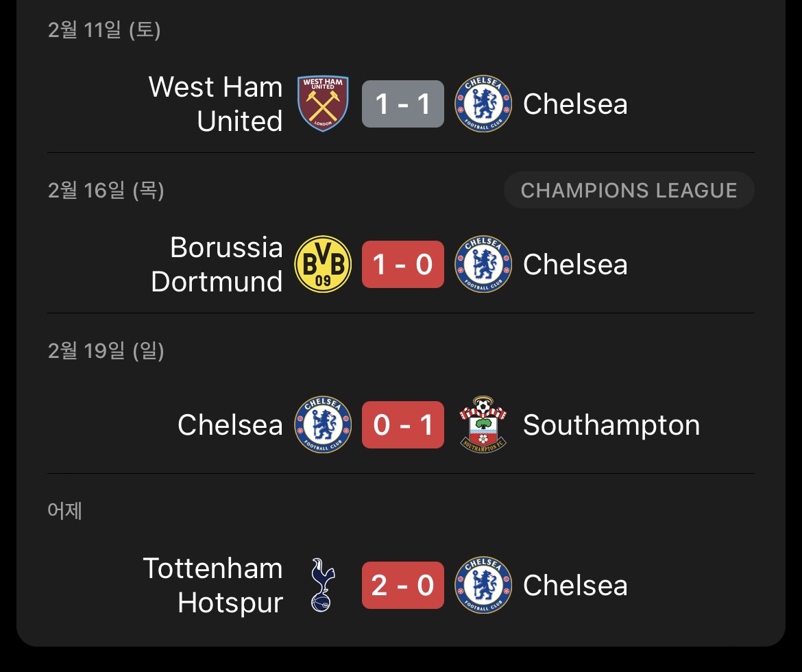Viewport: 802px width, 672px height.
Task: Tap the Borussia Dortmund BVB logo
Action: (323, 265)
